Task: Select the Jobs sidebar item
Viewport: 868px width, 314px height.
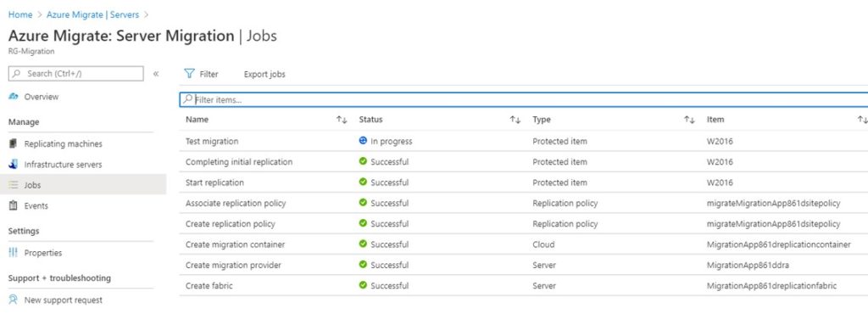Action: [83, 185]
